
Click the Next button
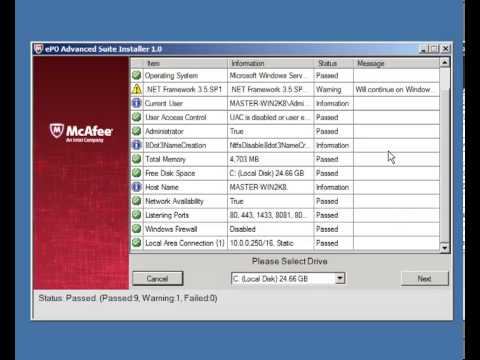pyautogui.click(x=425, y=278)
